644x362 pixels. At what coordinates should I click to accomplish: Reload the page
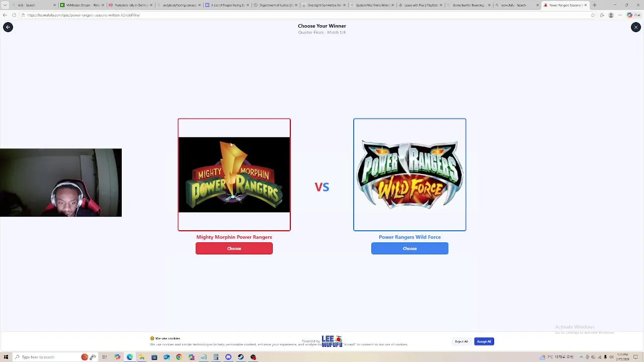pos(14,15)
